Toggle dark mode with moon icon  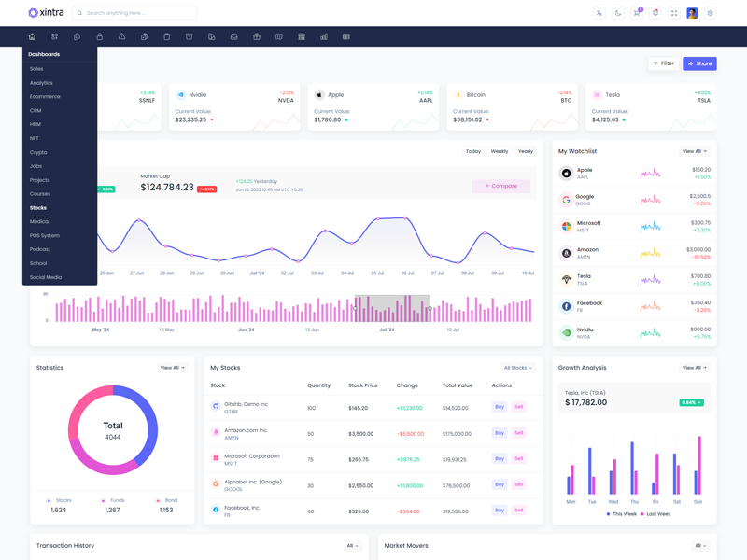click(618, 13)
